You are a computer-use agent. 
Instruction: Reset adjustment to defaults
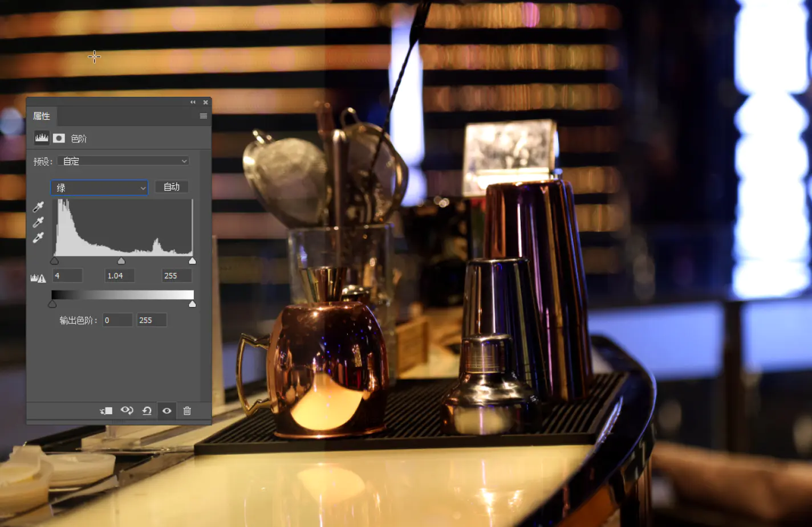[x=147, y=411]
